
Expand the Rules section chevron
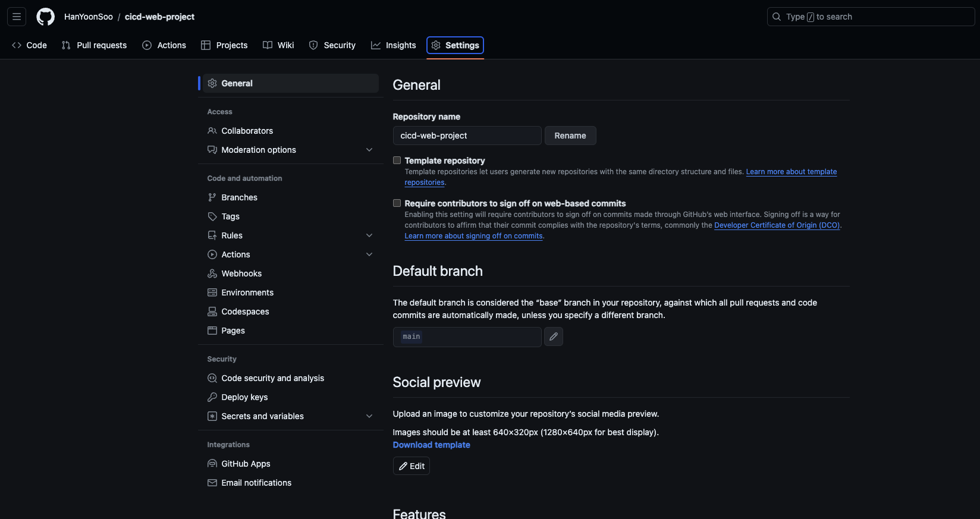pos(369,235)
